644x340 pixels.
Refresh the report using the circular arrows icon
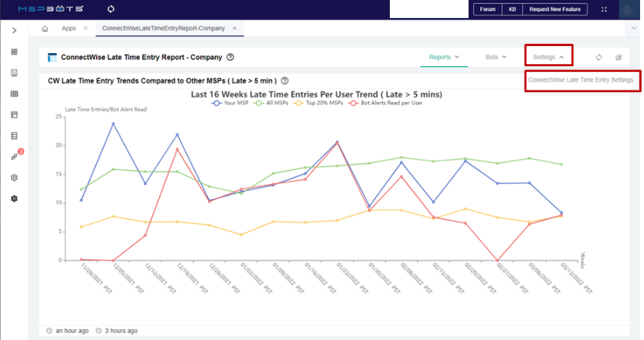pyautogui.click(x=599, y=57)
